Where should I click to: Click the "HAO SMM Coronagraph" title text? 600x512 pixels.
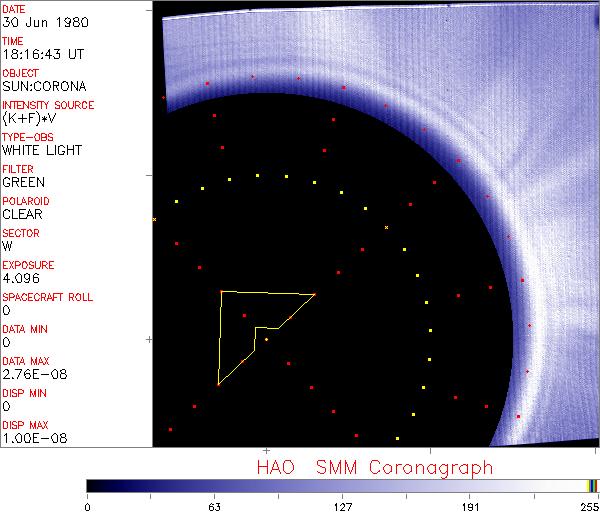point(374,467)
